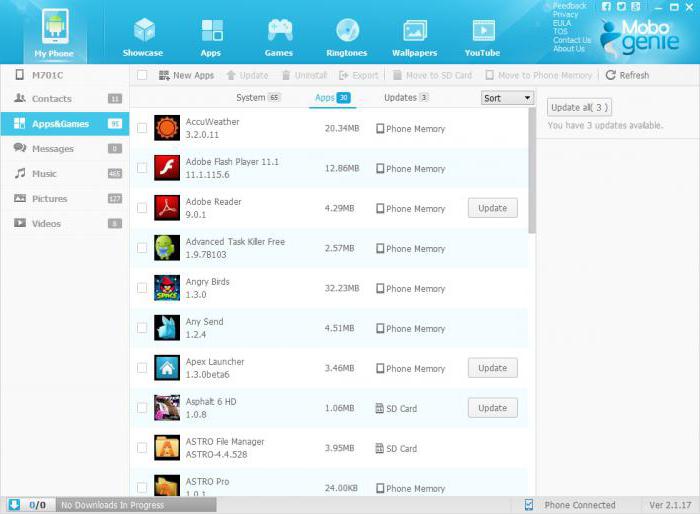Click the toolbar Update button
The height and width of the screenshot is (514, 700).
tap(247, 75)
